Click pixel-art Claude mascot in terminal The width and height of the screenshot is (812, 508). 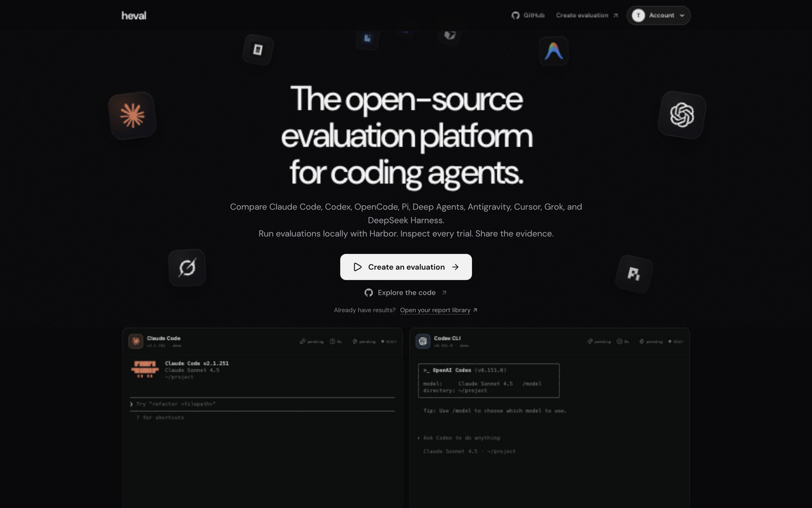[x=145, y=369]
